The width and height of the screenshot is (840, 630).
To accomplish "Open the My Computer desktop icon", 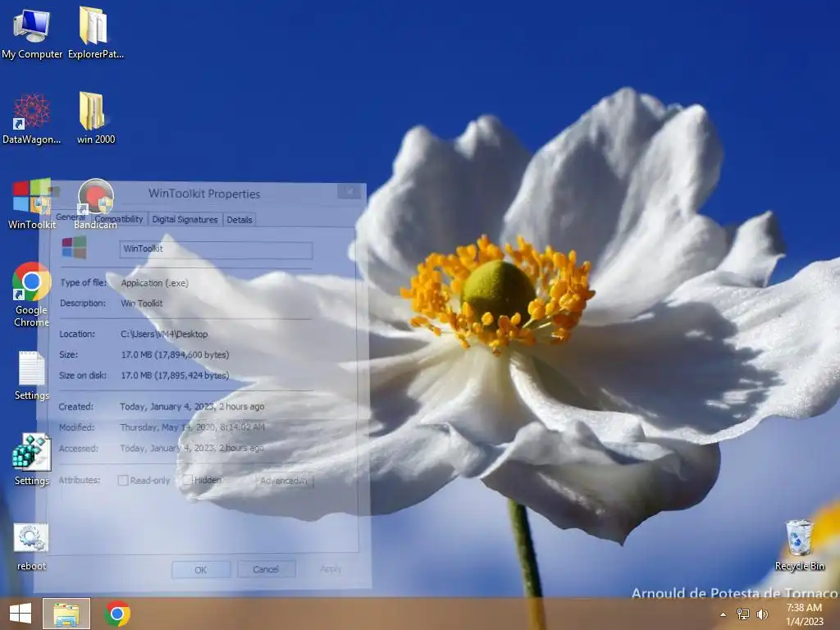I will [32, 33].
